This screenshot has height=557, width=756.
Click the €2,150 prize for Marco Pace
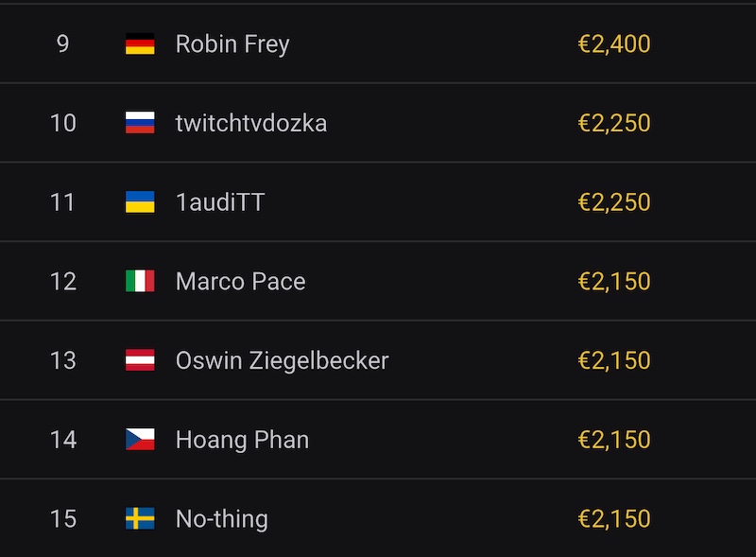pos(613,281)
